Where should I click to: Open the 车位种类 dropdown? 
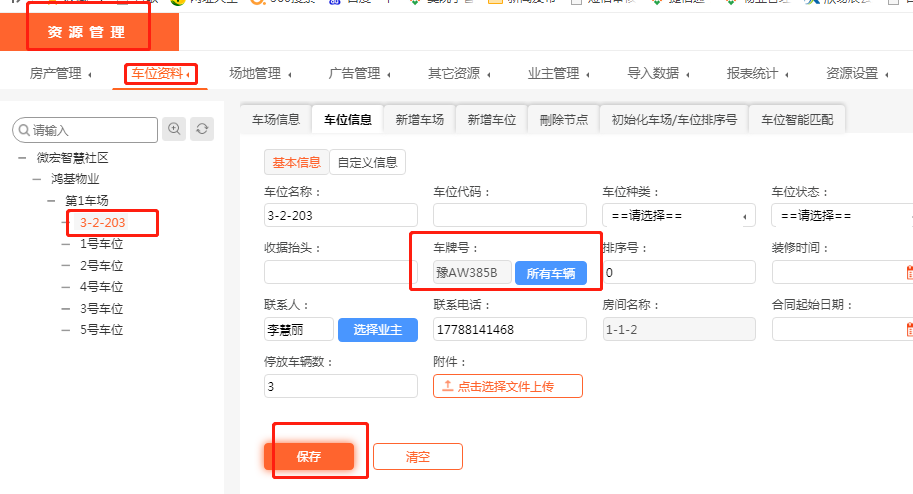pos(678,216)
